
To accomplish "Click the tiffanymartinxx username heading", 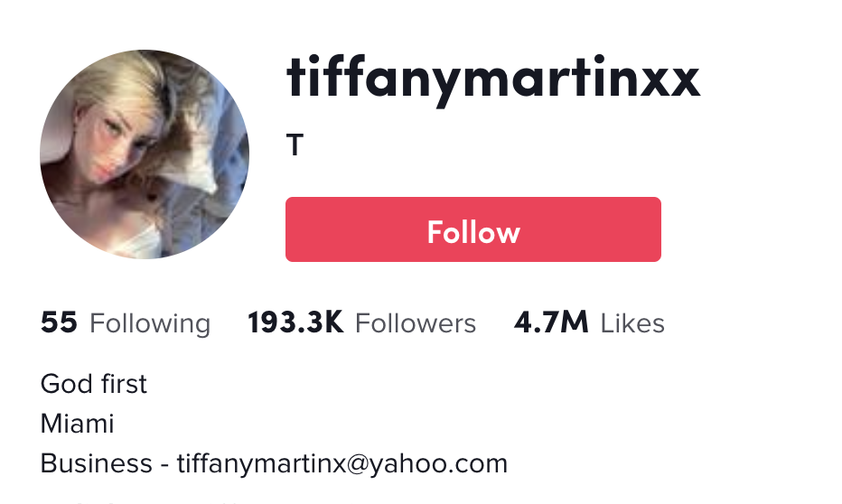I will (x=493, y=80).
